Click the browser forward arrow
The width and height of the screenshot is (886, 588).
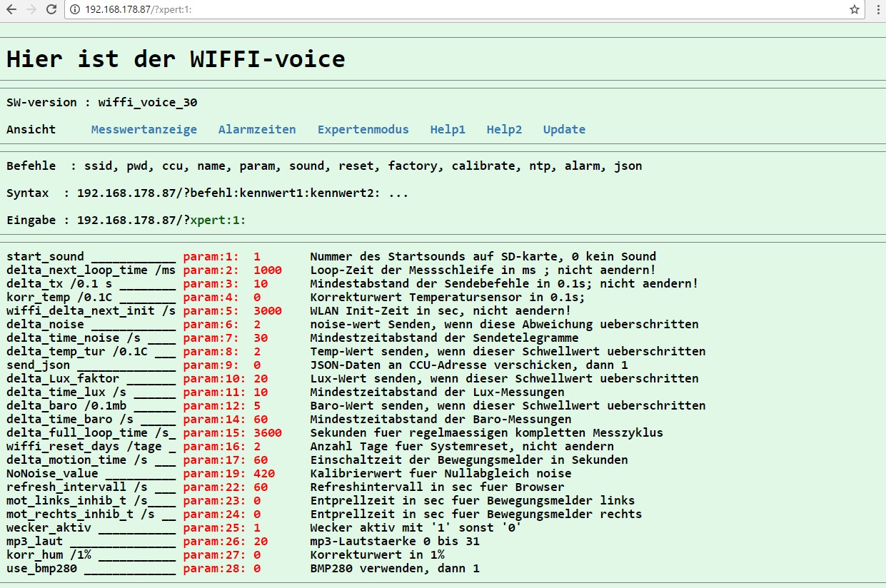coord(31,9)
